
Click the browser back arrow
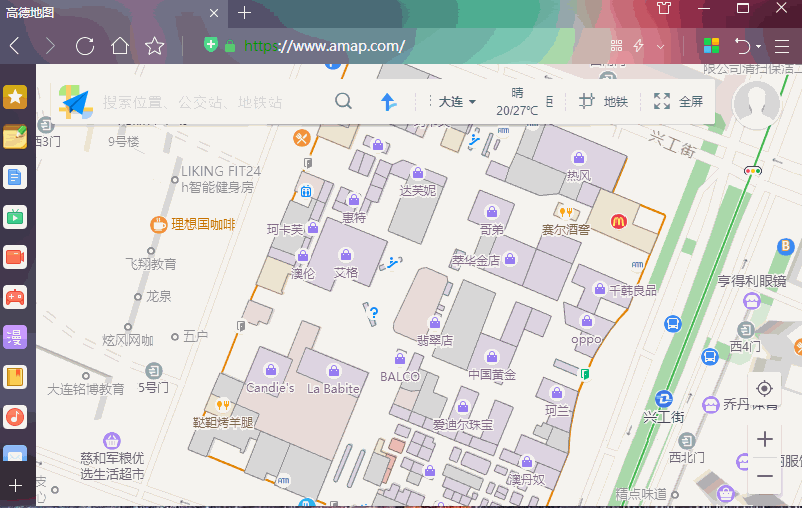coord(15,46)
